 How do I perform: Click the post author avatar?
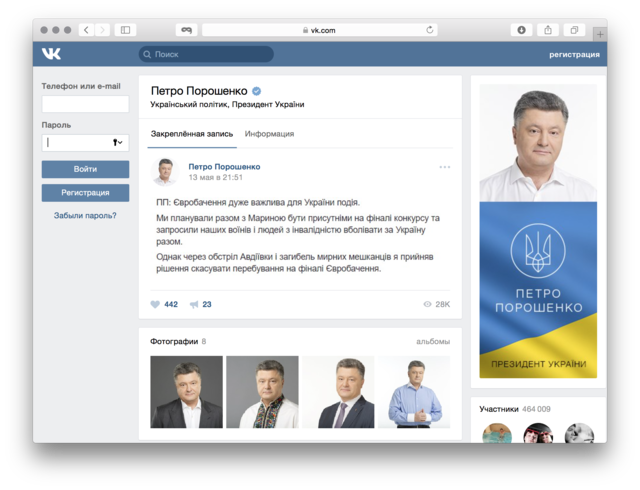[x=165, y=172]
